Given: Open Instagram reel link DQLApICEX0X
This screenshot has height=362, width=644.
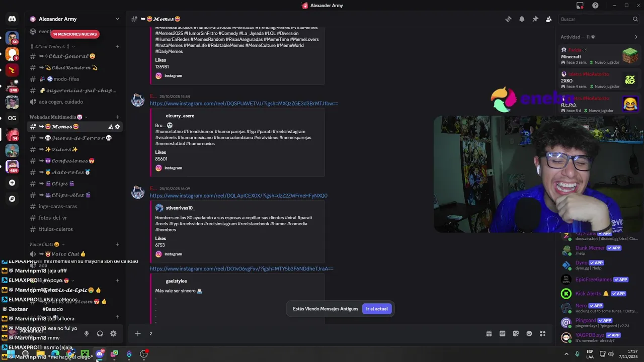Looking at the screenshot, I should (238, 196).
